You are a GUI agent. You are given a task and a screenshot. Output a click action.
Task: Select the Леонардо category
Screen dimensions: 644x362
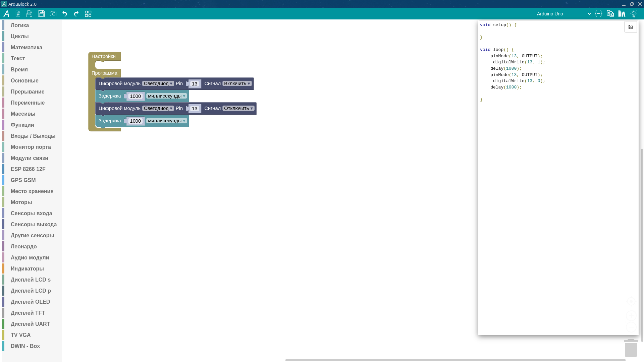pyautogui.click(x=32, y=246)
